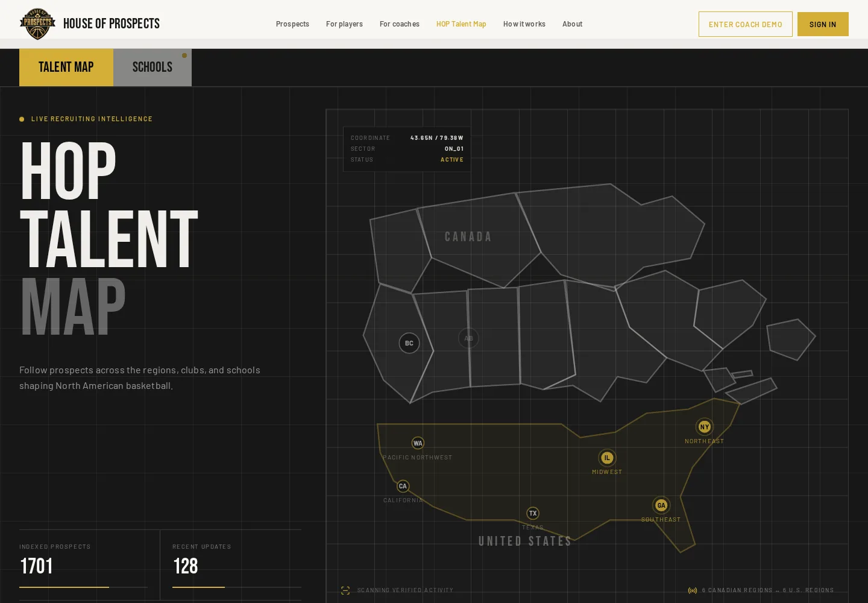Open the About nav item
Screen dimensions: 868x603
click(573, 24)
